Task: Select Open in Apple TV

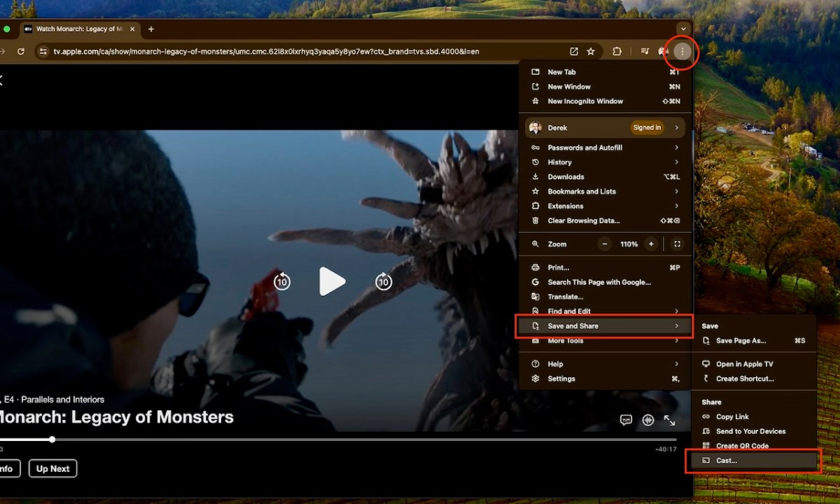Action: 755,364
